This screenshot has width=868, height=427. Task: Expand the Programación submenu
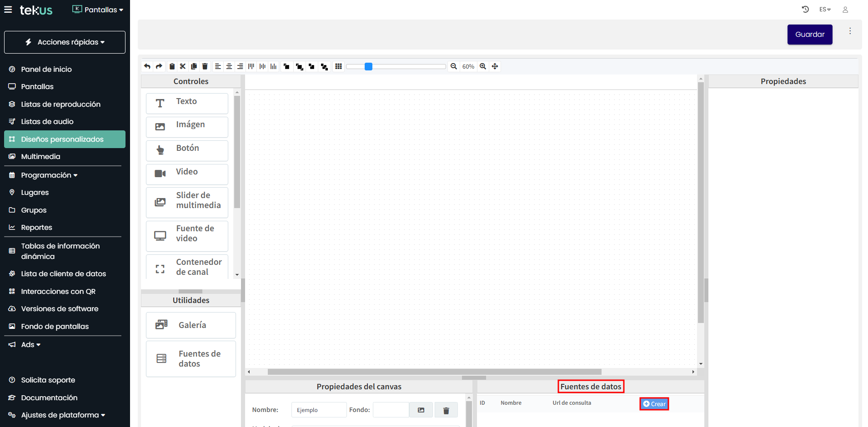pos(49,175)
